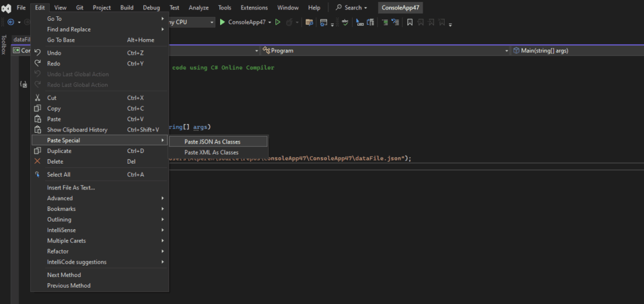The width and height of the screenshot is (644, 304).
Task: Select Undo in the Edit menu
Action: click(x=100, y=53)
